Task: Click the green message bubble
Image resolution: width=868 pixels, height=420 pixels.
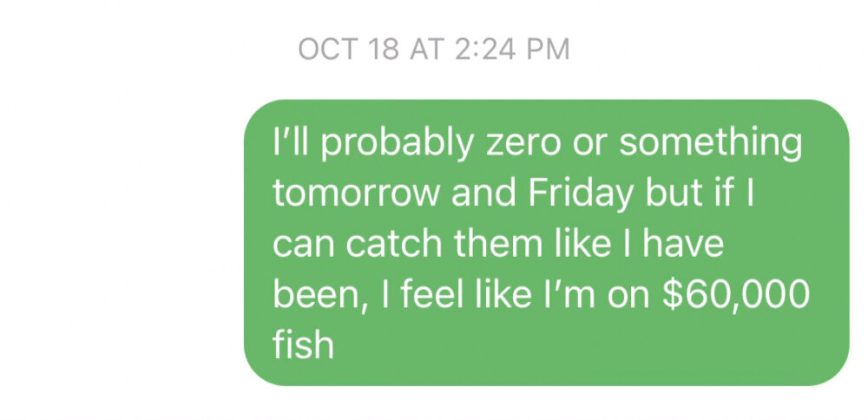Action: [x=545, y=243]
